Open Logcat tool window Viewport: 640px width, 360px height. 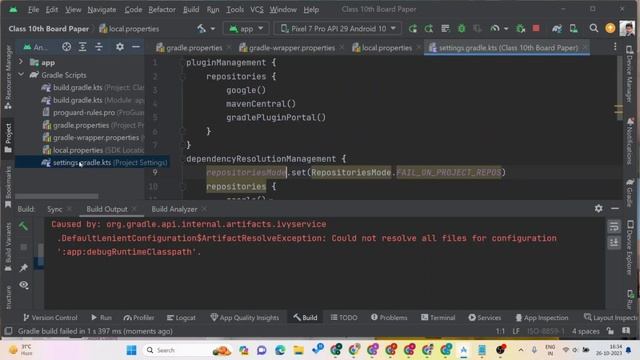[181, 318]
